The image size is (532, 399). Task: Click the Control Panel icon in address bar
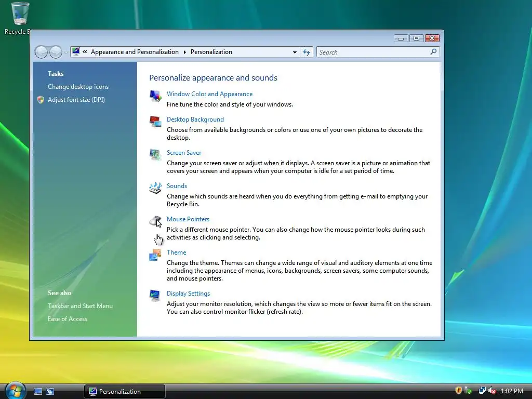click(76, 51)
